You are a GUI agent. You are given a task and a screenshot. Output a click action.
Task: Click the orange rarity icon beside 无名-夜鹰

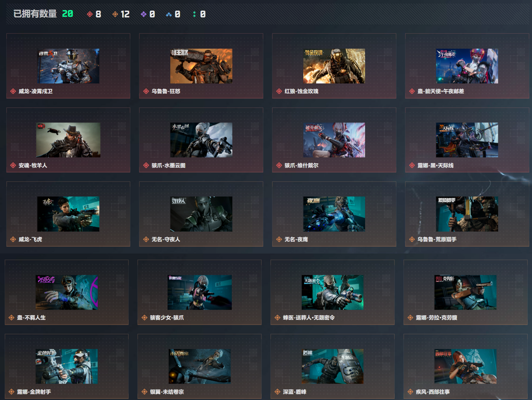(x=279, y=239)
